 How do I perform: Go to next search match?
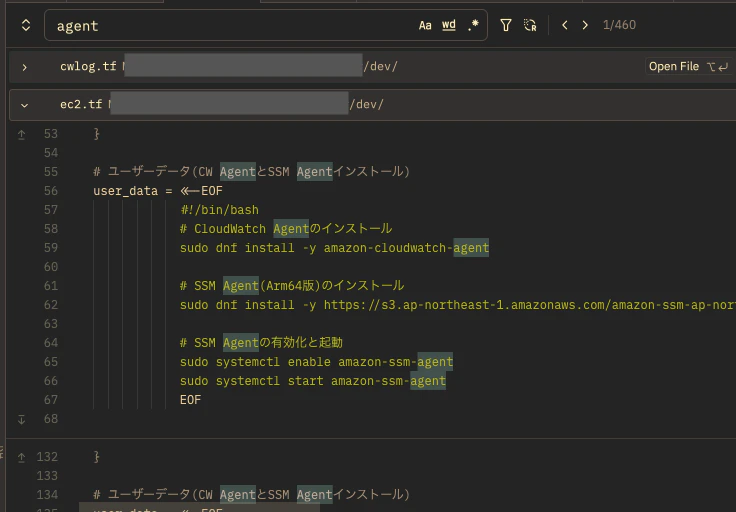[x=585, y=25]
